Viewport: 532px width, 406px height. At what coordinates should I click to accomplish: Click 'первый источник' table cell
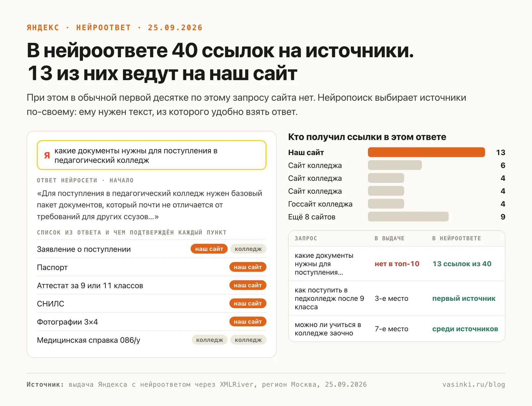point(464,299)
